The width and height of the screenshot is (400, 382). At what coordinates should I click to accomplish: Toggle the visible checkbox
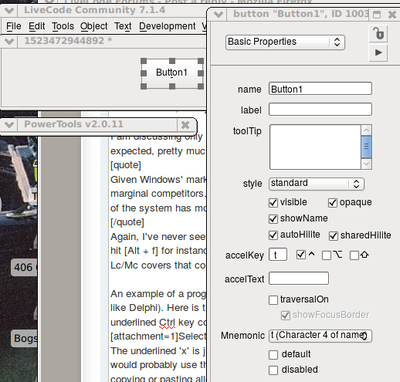pos(273,202)
